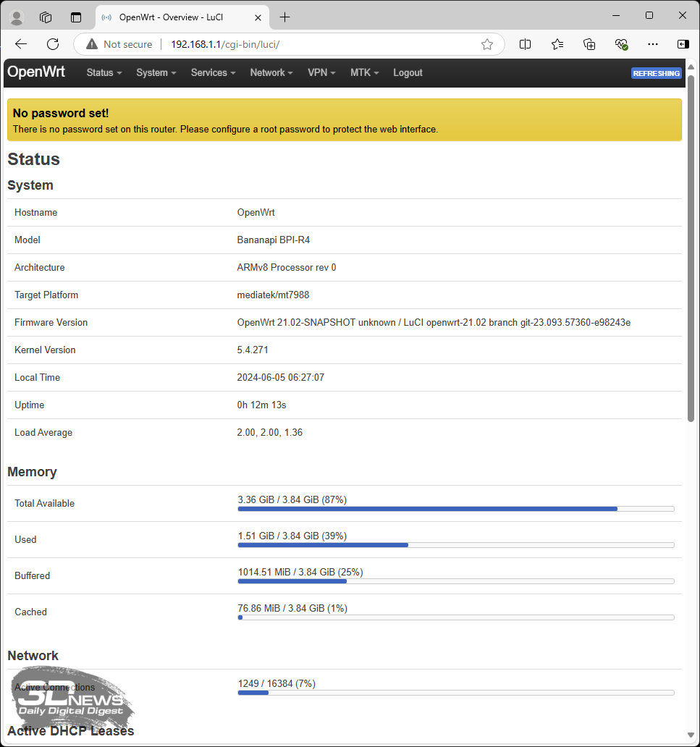Click the page vertical scrollbar thumb

[x=691, y=248]
